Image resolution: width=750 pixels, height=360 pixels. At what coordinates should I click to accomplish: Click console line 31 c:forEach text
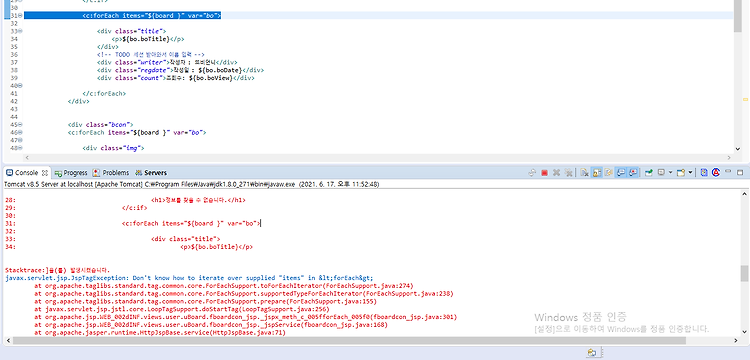[191, 223]
